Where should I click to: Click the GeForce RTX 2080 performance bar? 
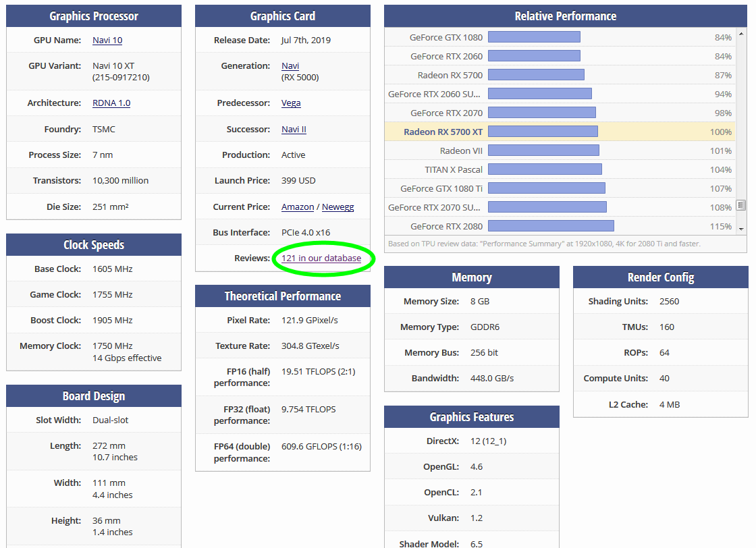[x=551, y=226]
